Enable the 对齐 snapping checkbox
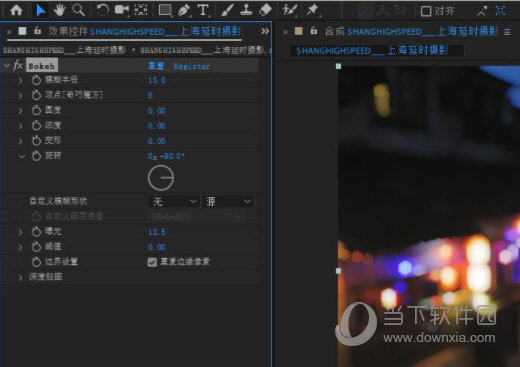Viewport: 520px width, 367px height. click(426, 11)
